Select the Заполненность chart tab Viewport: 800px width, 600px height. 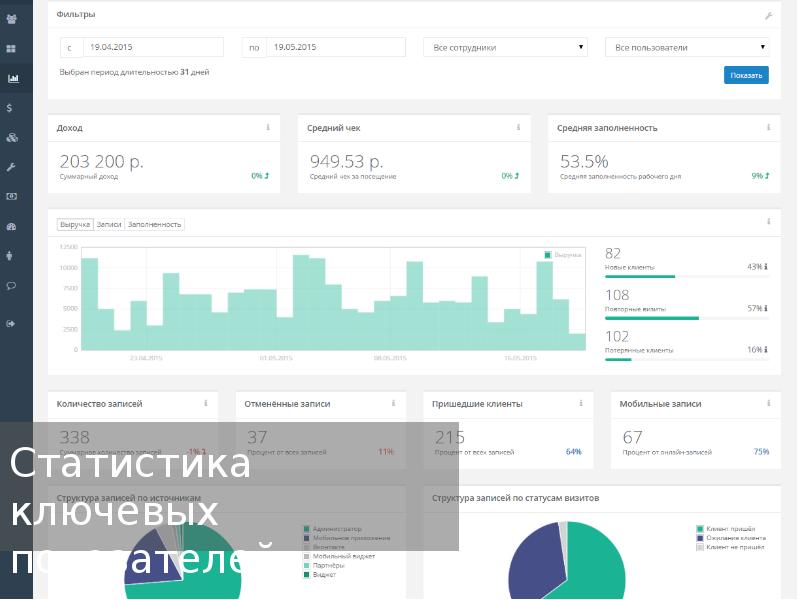pos(154,225)
